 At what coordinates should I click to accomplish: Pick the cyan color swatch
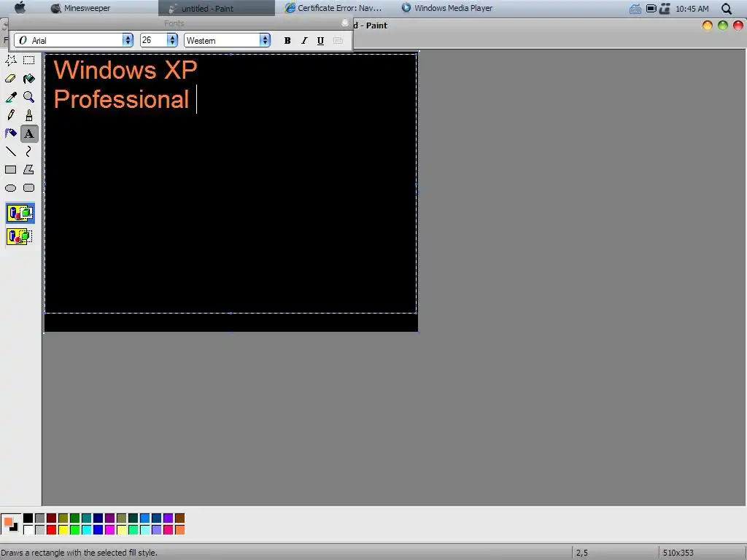tap(87, 529)
